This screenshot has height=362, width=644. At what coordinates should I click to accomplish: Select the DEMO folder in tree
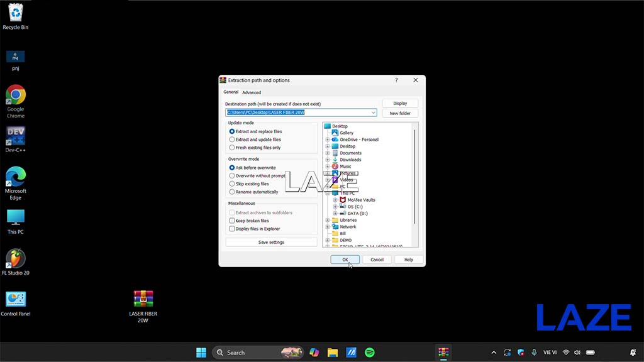pos(345,240)
